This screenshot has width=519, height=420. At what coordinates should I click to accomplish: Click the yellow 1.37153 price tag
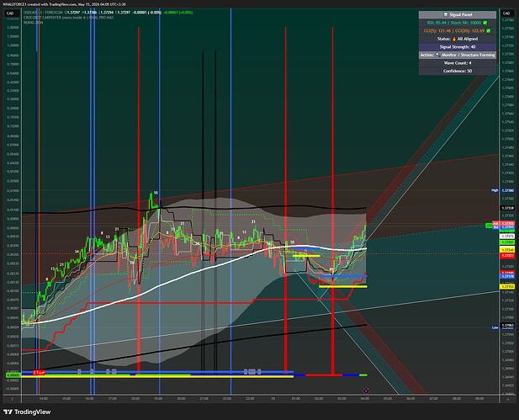pos(507,286)
